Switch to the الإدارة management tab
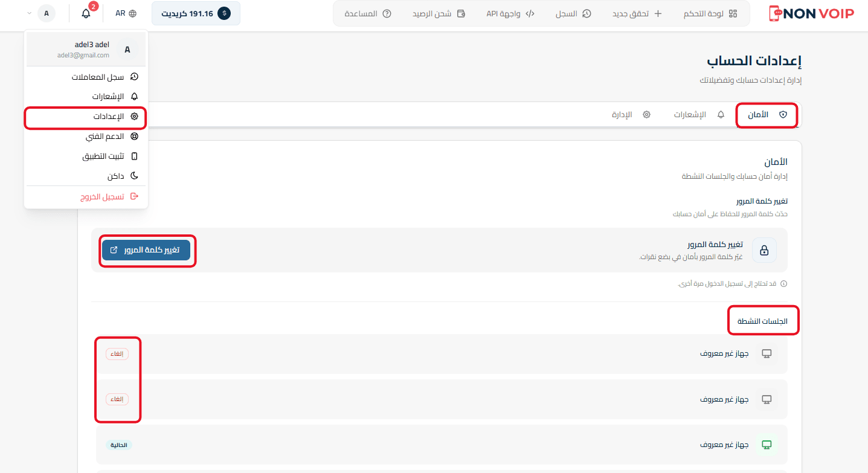This screenshot has width=868, height=473. coord(631,115)
